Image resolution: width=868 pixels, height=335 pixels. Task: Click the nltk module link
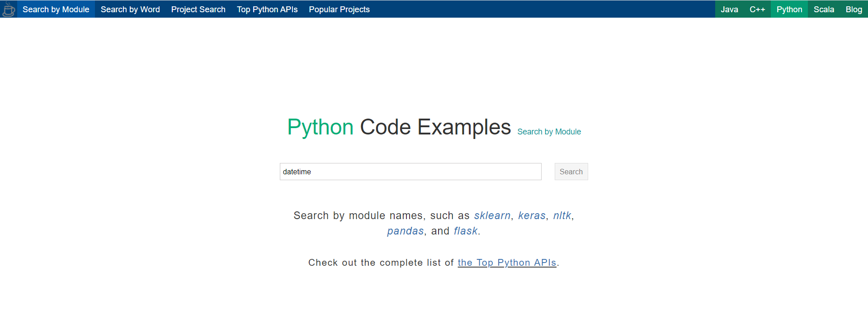(x=562, y=215)
